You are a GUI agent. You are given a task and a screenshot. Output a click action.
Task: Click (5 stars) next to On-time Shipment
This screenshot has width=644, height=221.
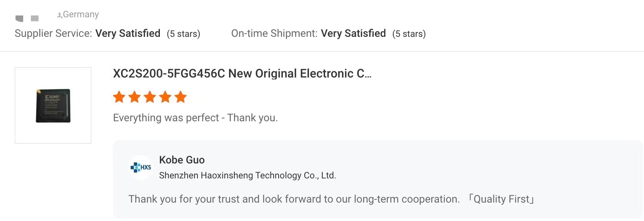409,34
